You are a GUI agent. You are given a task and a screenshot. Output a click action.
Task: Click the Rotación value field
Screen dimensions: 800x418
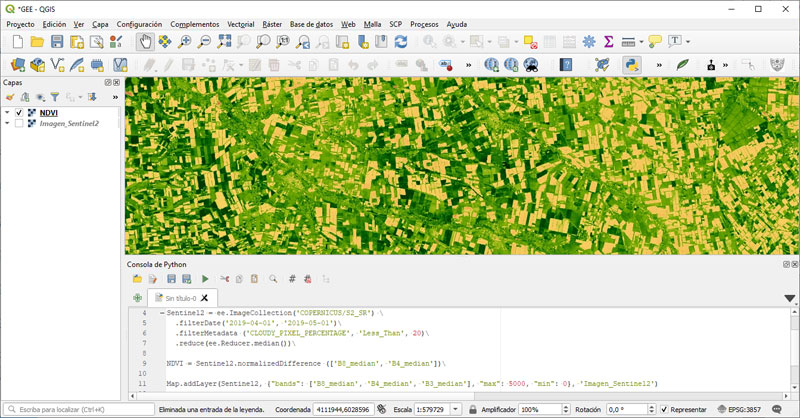point(627,409)
